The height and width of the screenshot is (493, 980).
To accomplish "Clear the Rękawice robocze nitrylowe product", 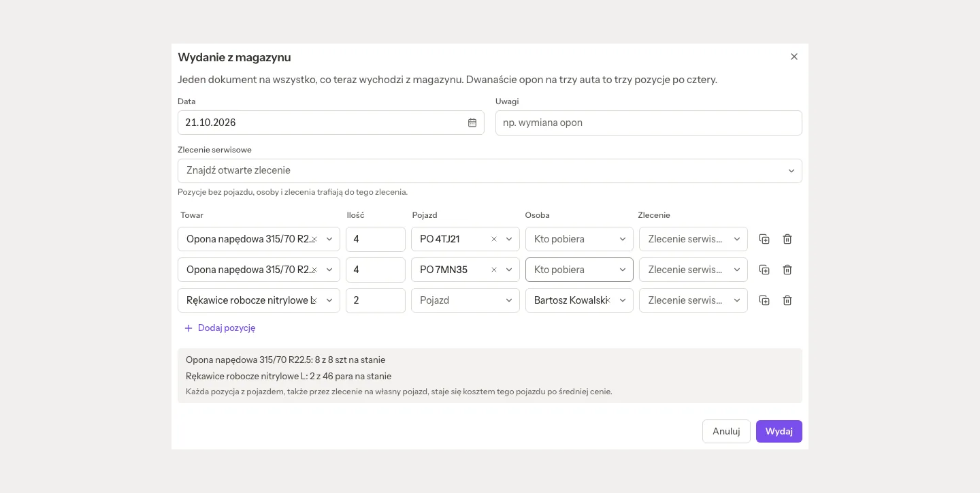I will pos(314,300).
